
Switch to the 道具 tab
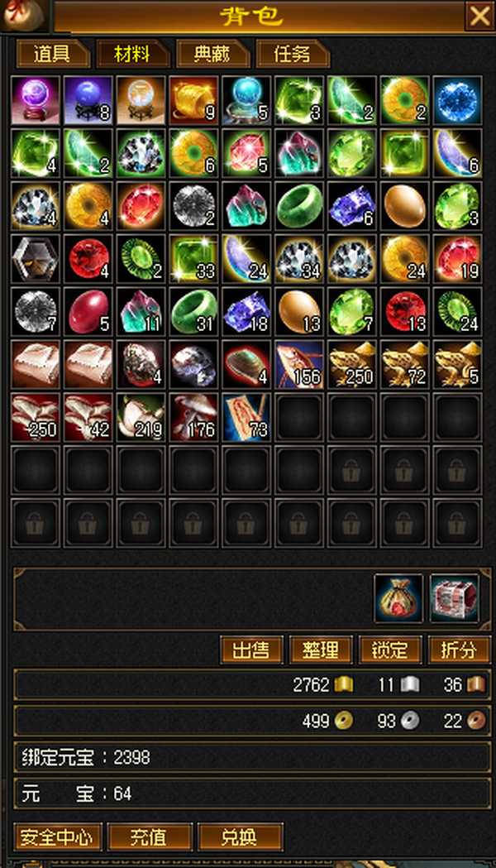53,54
